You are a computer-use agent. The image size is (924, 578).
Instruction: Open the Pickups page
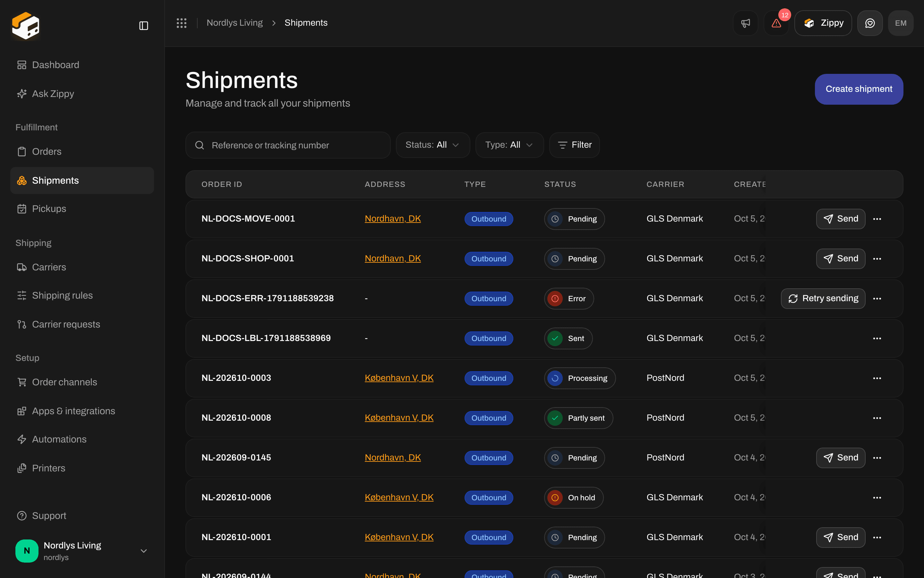[x=82, y=209]
